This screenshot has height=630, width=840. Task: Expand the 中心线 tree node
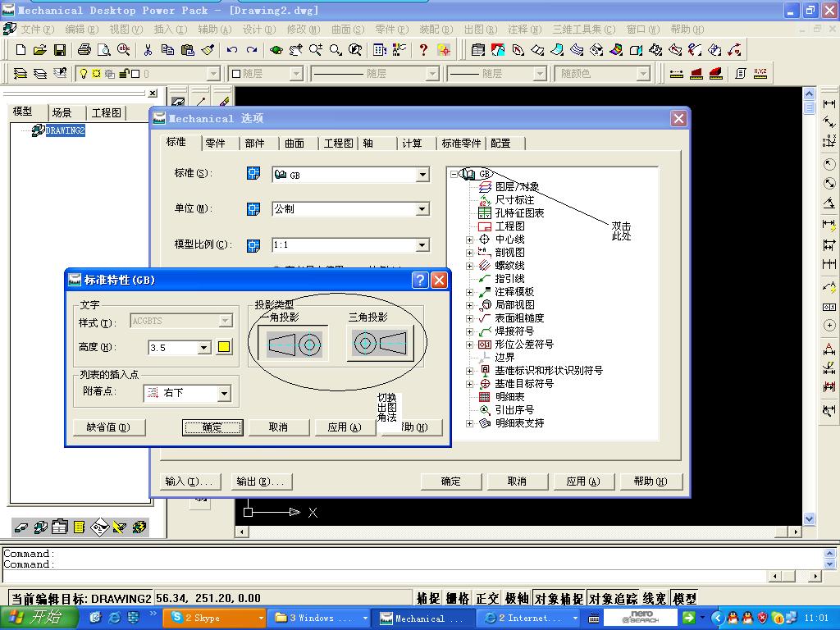coord(469,240)
